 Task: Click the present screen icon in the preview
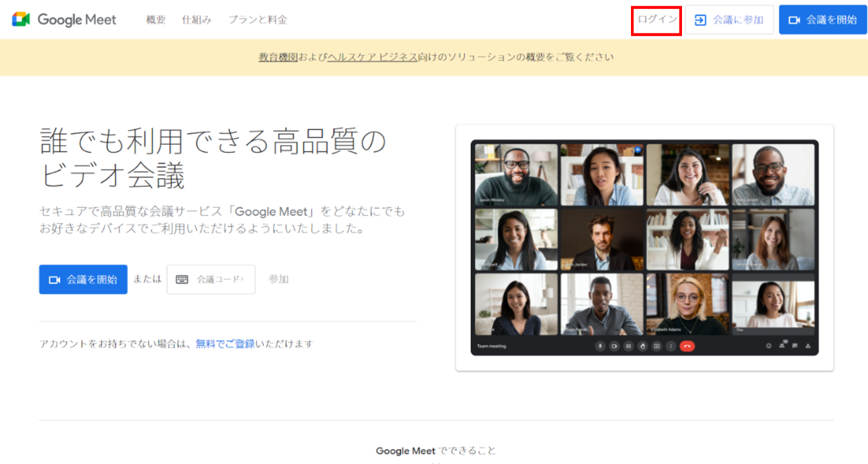(x=657, y=347)
